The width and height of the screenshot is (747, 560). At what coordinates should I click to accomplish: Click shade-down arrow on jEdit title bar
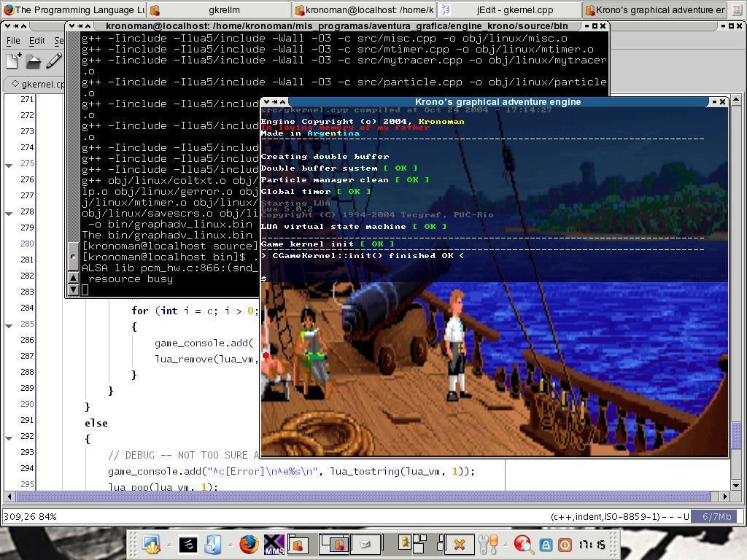tap(7, 26)
